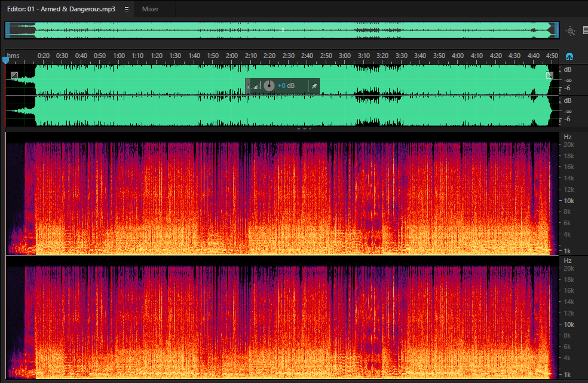This screenshot has width=588, height=383.
Task: Click the Zoom Out Full magnifier icon
Action: coord(571,31)
